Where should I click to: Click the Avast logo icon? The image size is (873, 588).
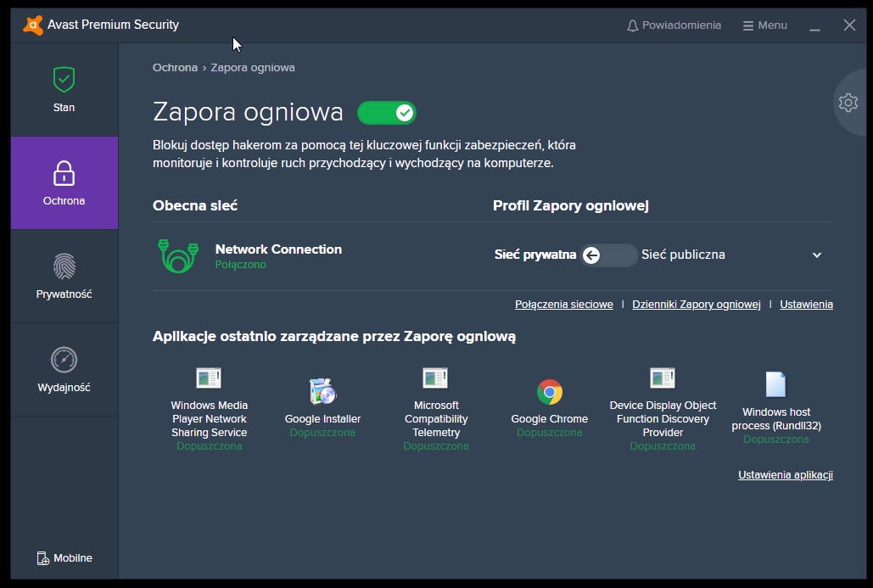pyautogui.click(x=33, y=25)
